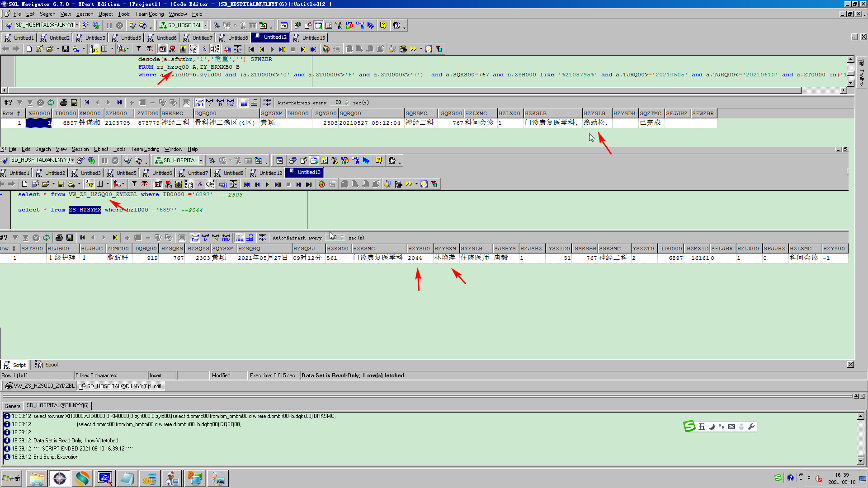
Task: Expand the open-file folder dropdown arrow
Action: click(x=58, y=49)
